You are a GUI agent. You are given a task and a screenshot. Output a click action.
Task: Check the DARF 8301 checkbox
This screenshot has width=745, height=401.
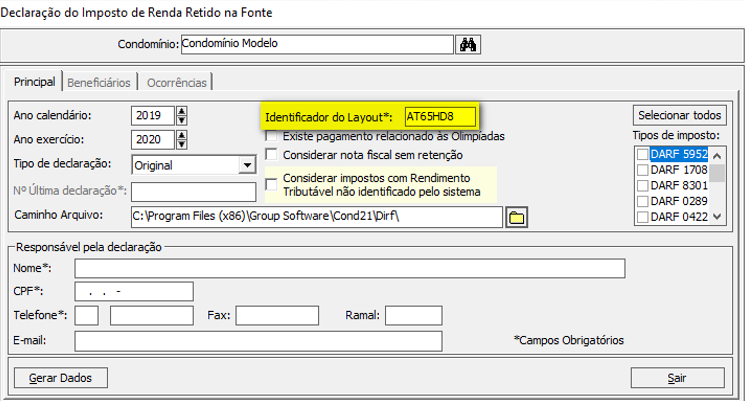pyautogui.click(x=642, y=185)
